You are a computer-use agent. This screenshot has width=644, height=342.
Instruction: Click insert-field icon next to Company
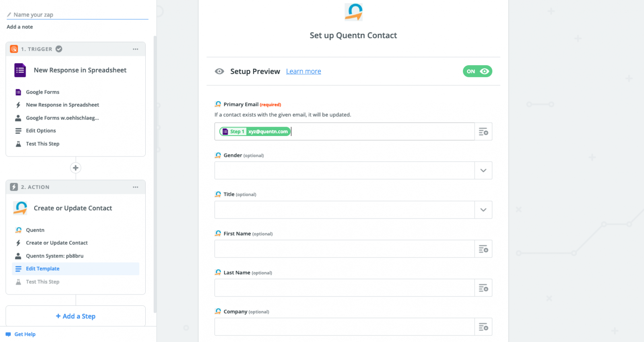tap(483, 327)
